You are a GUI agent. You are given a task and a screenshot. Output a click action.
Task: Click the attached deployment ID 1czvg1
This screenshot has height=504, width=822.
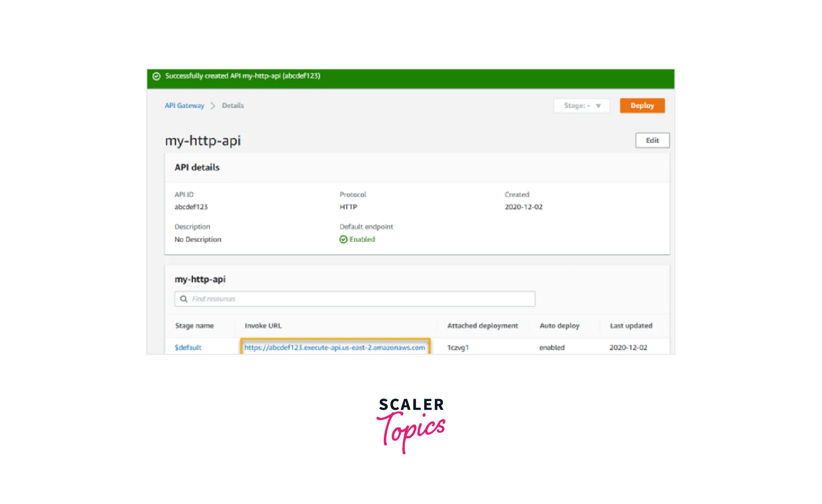point(457,348)
